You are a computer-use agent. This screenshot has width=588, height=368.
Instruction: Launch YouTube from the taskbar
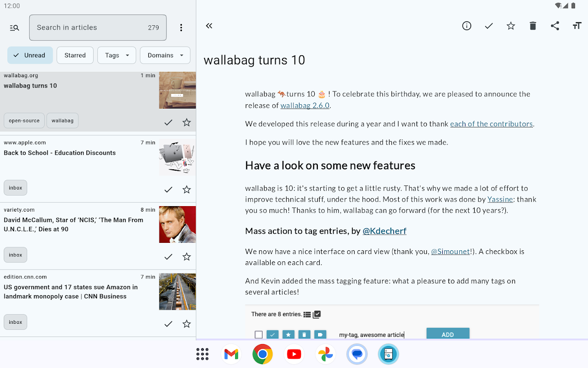[294, 354]
